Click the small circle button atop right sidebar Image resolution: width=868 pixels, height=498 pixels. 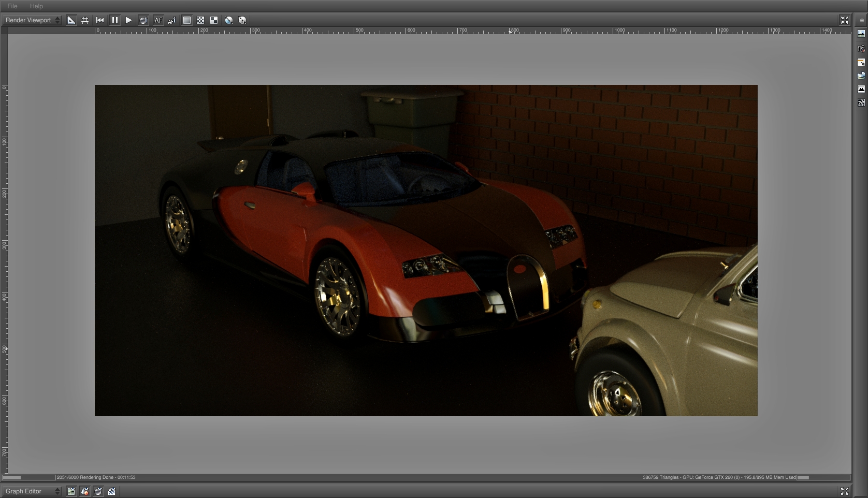[x=862, y=21]
